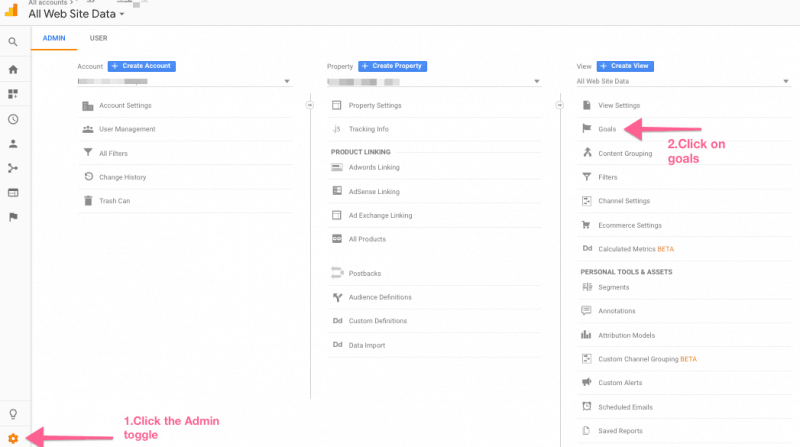800x447 pixels.
Task: Click the Annotations speech bubble icon
Action: tap(586, 310)
